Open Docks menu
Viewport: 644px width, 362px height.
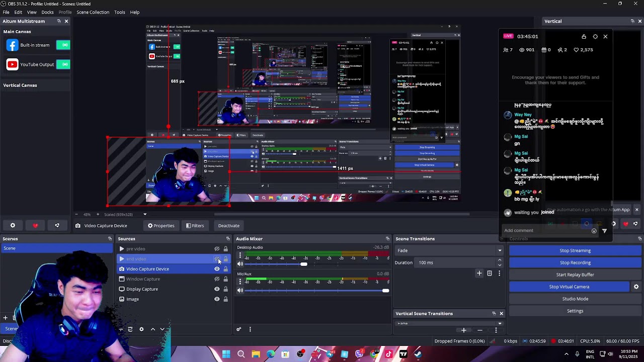47,12
